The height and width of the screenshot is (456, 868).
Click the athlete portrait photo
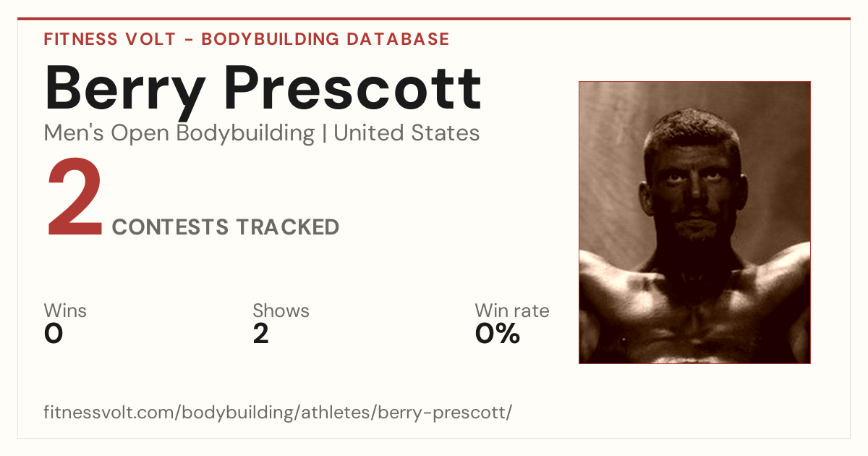[694, 222]
